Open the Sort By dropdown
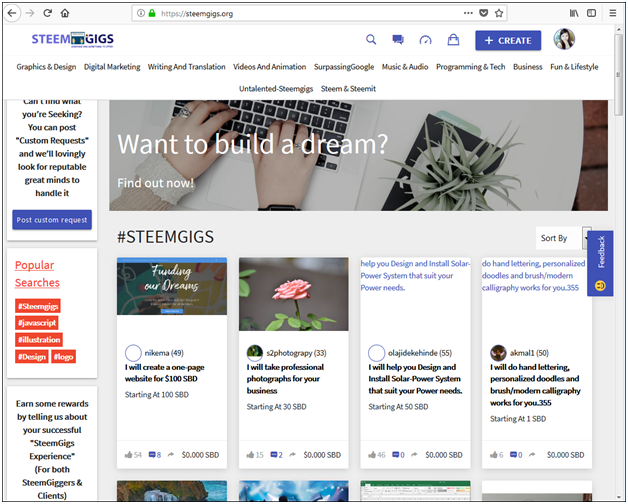Viewport: 628px width, 504px height. (564, 238)
